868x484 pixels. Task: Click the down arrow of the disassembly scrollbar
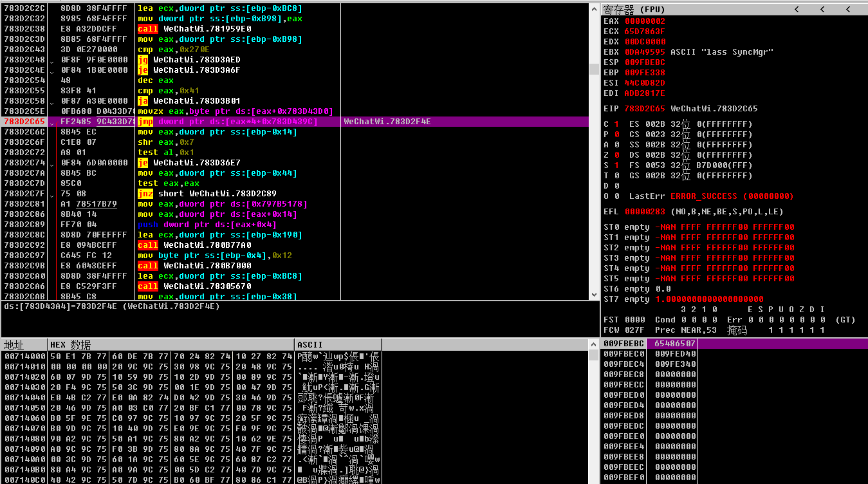pos(595,295)
